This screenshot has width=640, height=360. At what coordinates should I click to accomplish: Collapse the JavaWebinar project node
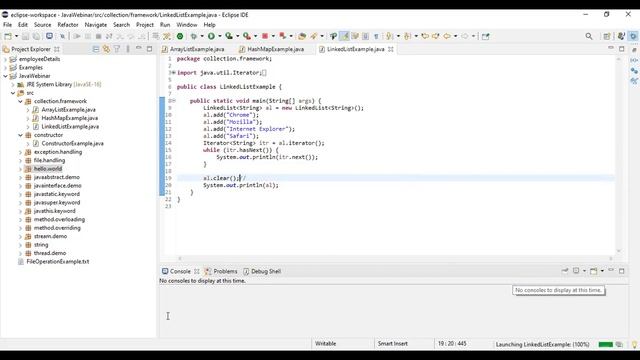click(5, 76)
